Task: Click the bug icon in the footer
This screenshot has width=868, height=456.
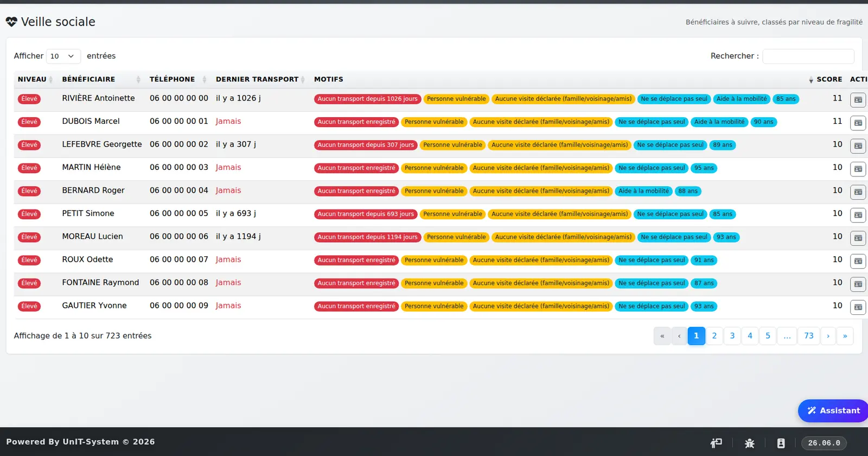Action: point(750,443)
